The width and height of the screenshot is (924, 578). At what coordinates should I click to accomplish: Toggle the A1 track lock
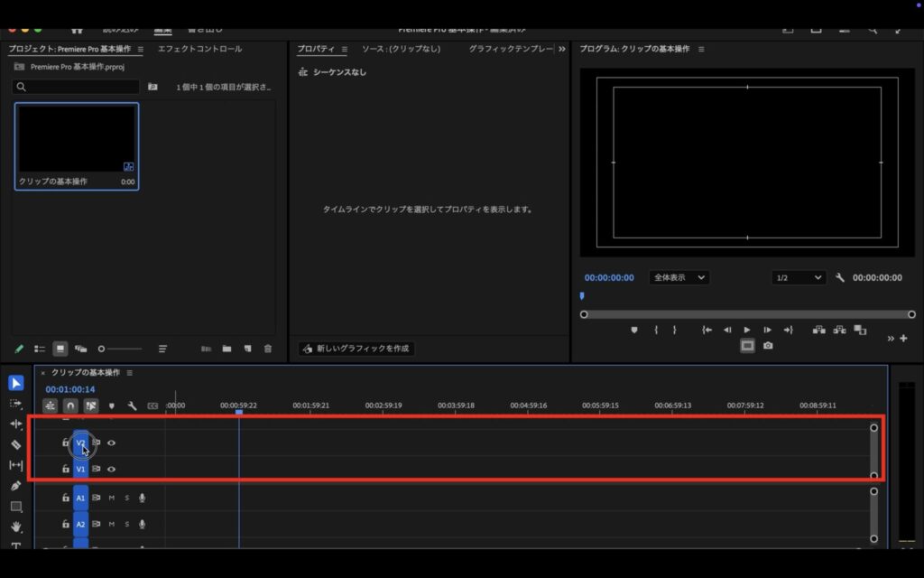65,498
